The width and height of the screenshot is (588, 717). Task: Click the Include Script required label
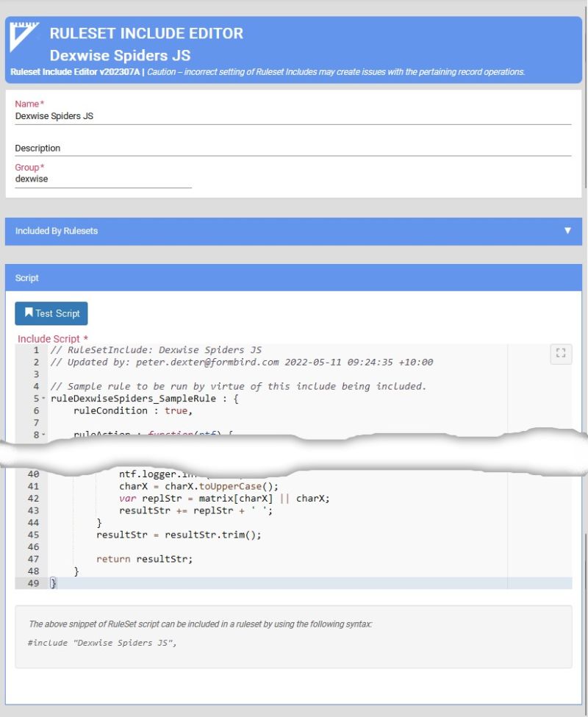pyautogui.click(x=49, y=338)
